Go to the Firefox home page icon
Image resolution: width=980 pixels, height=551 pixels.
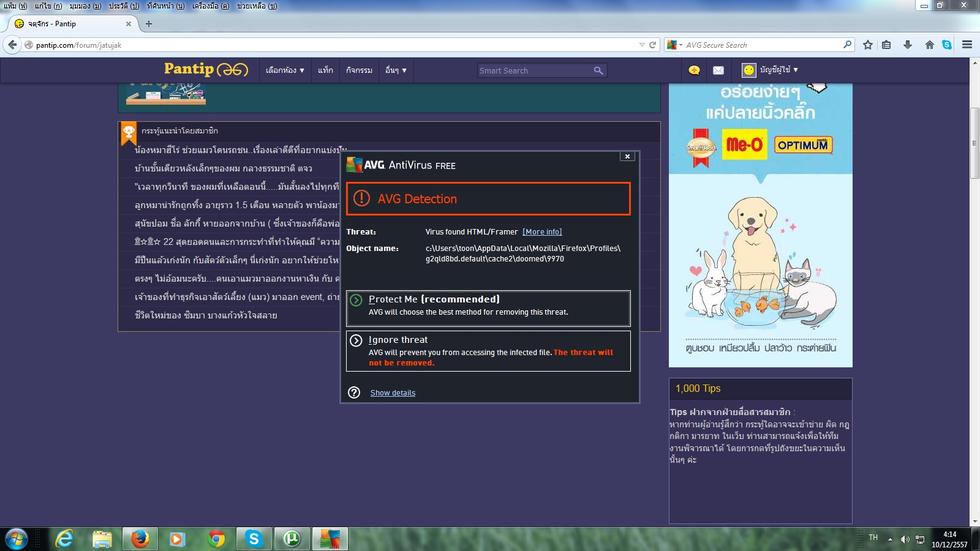(x=930, y=45)
